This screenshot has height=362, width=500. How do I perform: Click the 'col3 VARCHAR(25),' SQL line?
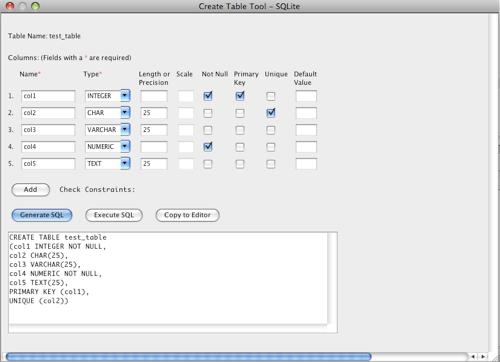point(45,265)
